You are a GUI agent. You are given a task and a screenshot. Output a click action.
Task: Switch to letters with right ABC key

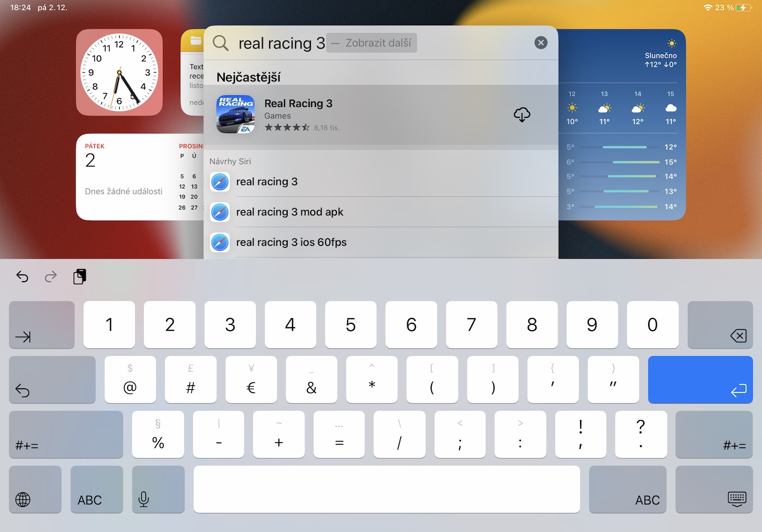pyautogui.click(x=627, y=490)
